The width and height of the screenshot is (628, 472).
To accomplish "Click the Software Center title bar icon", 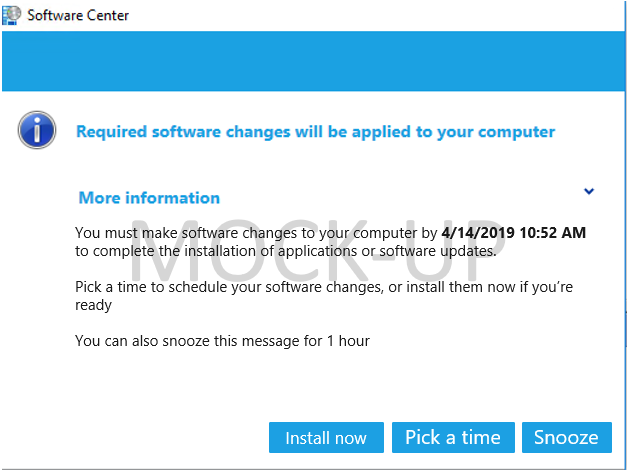I will (11, 15).
